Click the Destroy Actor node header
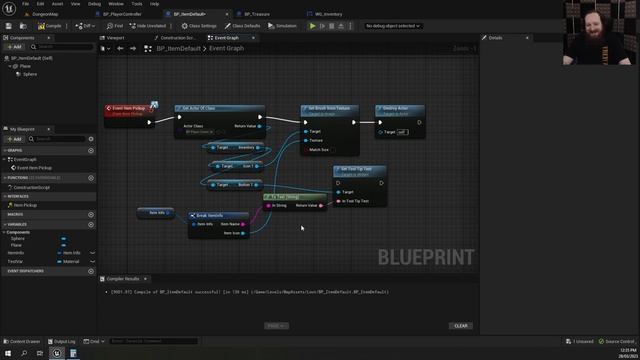Viewport: 640px width, 360px height. click(x=400, y=110)
